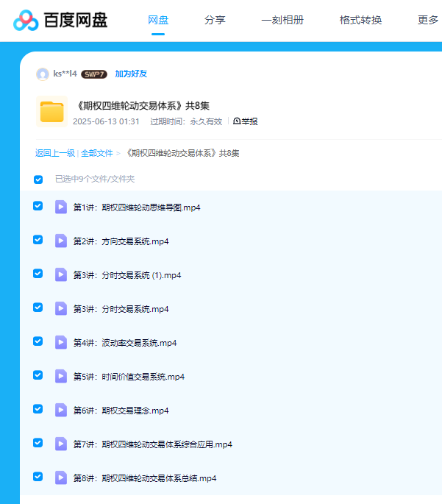The height and width of the screenshot is (504, 442).
Task: Click video icon for 第6讲 期权交易理念
Action: coord(61,410)
